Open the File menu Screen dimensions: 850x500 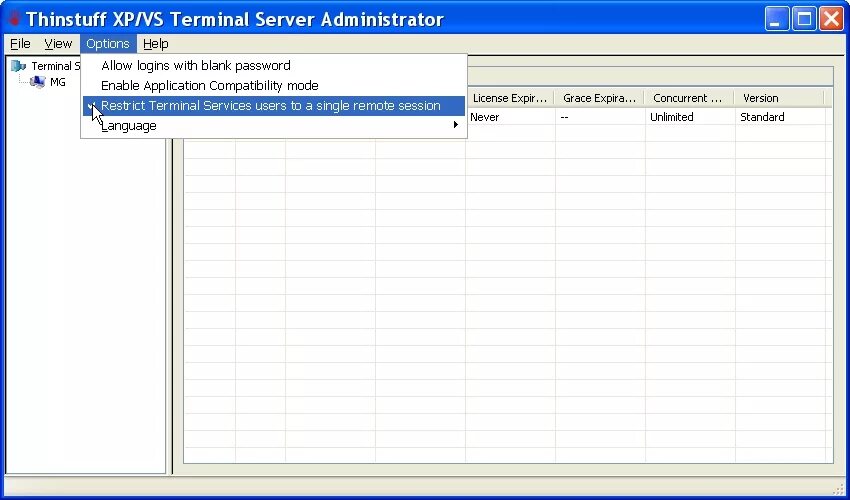coord(20,44)
